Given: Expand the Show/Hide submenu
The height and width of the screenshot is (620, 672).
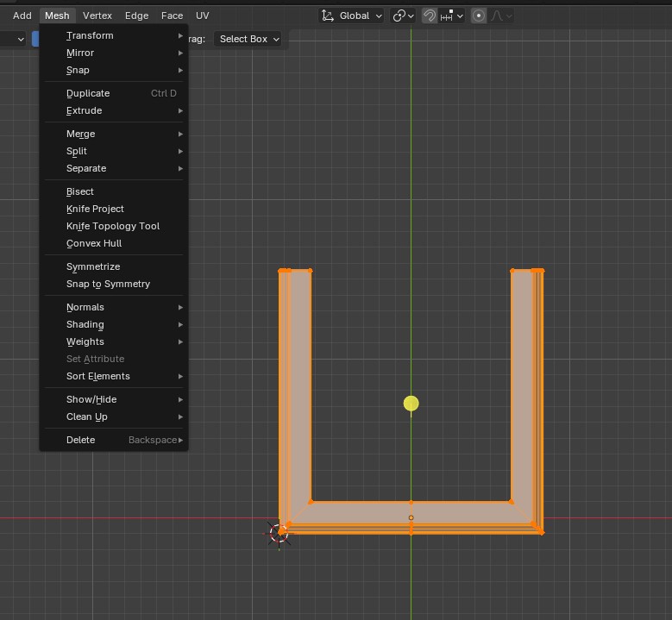Looking at the screenshot, I should (114, 399).
